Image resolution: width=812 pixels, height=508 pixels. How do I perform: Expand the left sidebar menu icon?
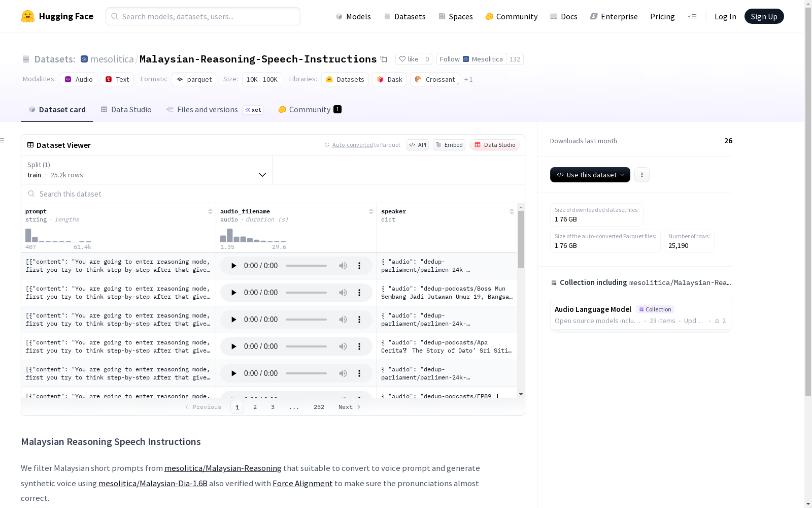point(3,140)
